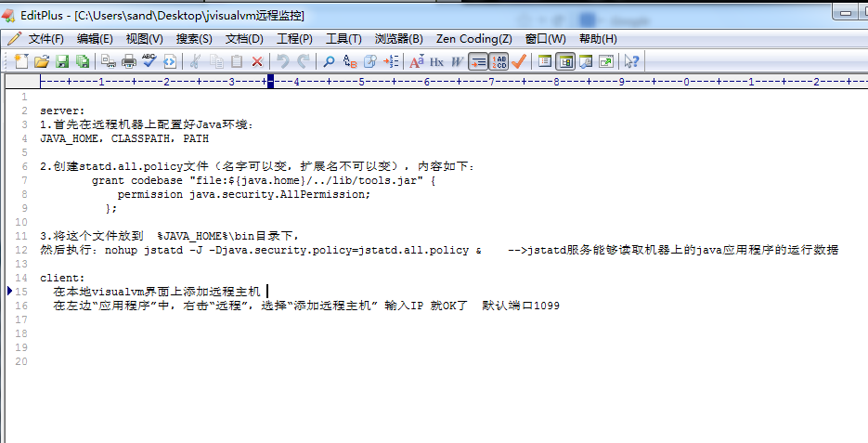Open the 视图(V) menu
The image size is (868, 443).
coord(144,39)
